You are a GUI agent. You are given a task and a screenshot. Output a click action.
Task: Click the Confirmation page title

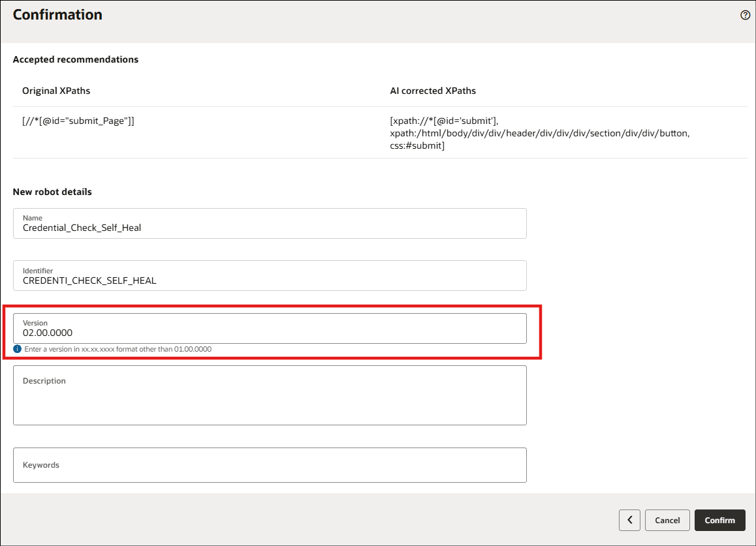57,14
